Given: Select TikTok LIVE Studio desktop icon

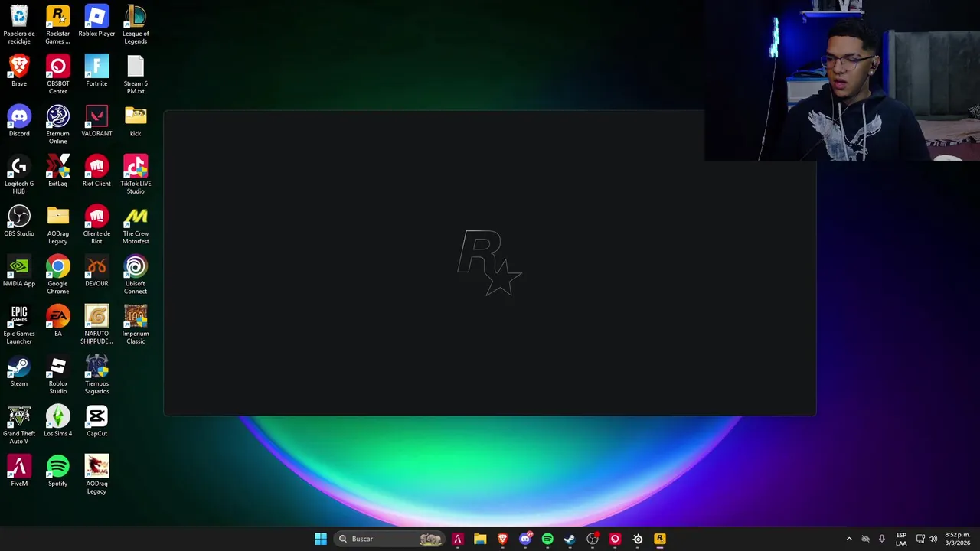Looking at the screenshot, I should coord(136,174).
